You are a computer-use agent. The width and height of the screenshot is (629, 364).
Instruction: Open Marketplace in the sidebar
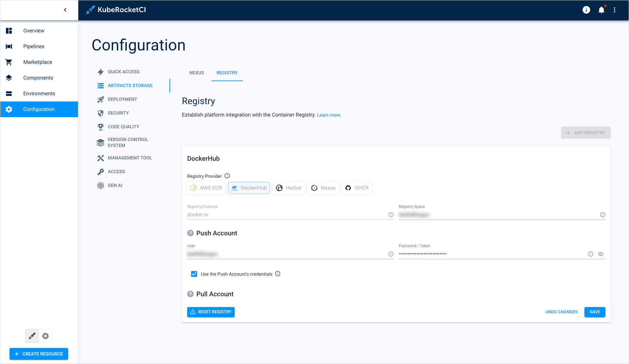(39, 62)
